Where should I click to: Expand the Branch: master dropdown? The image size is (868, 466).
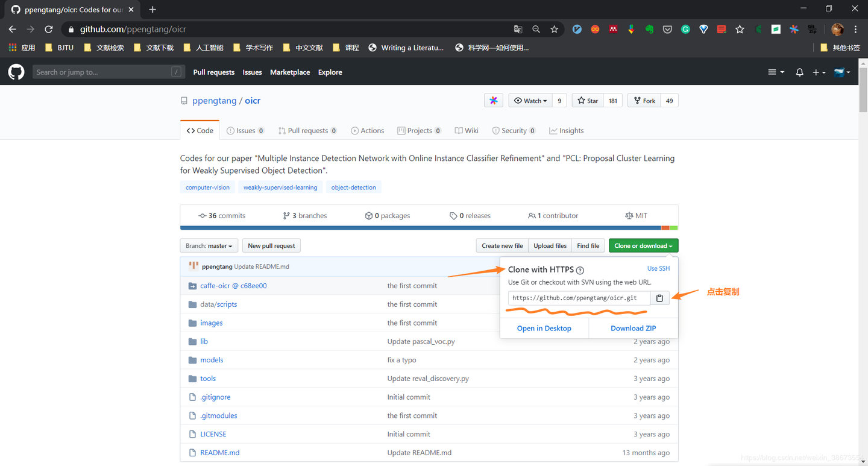[209, 246]
